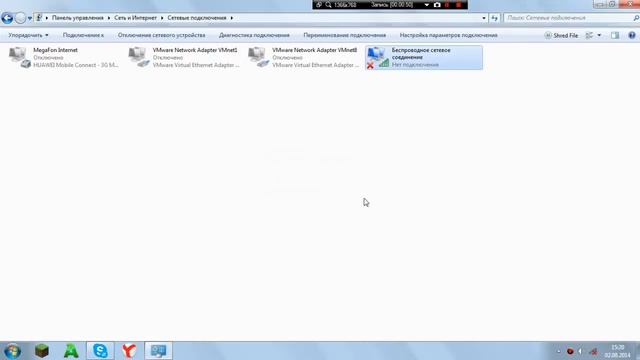This screenshot has width=640, height=360.
Task: Select VMware Network Adapter VMnet8 icon
Action: (x=258, y=57)
